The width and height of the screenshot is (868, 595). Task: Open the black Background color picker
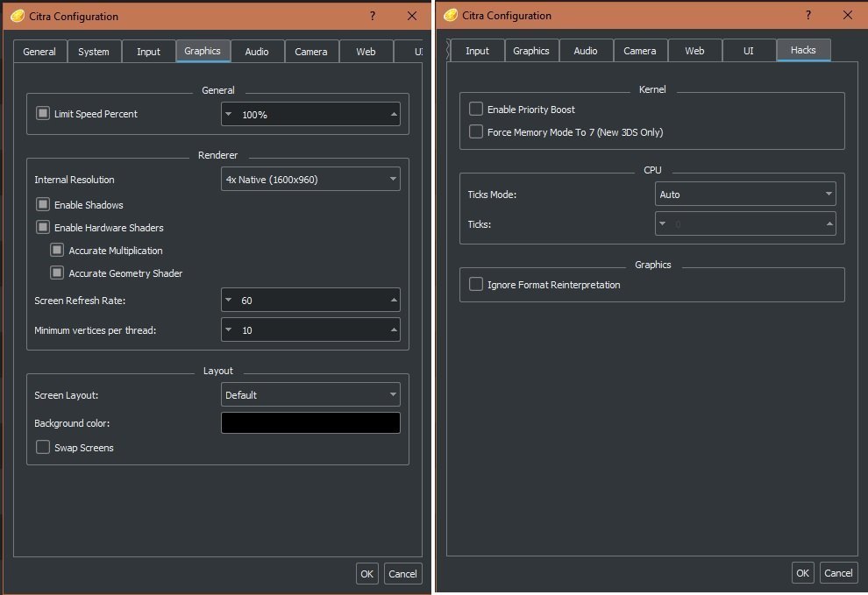tap(310, 423)
